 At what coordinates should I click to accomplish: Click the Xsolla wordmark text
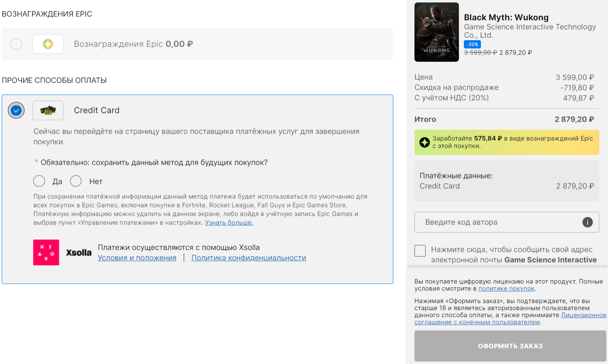point(78,252)
